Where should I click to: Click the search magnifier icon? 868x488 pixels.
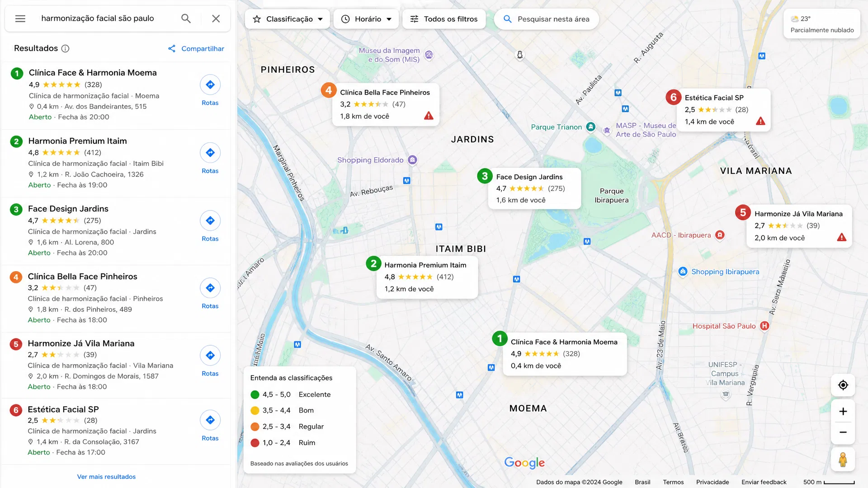186,19
